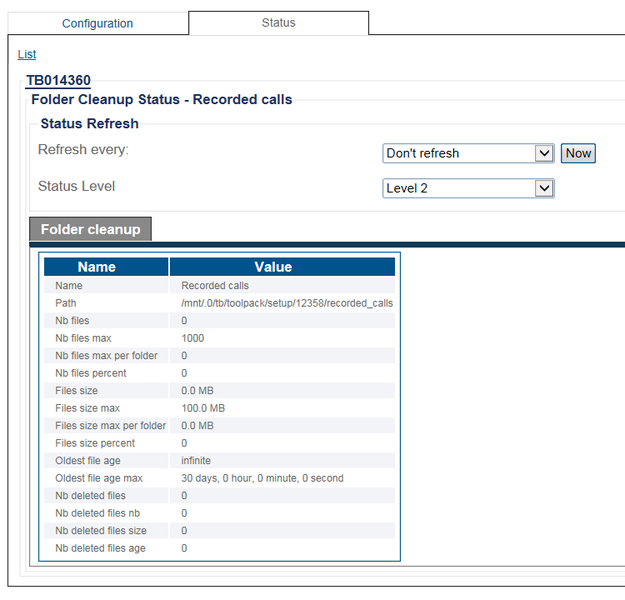
Task: Select the Folder cleanup tab
Action: [90, 229]
